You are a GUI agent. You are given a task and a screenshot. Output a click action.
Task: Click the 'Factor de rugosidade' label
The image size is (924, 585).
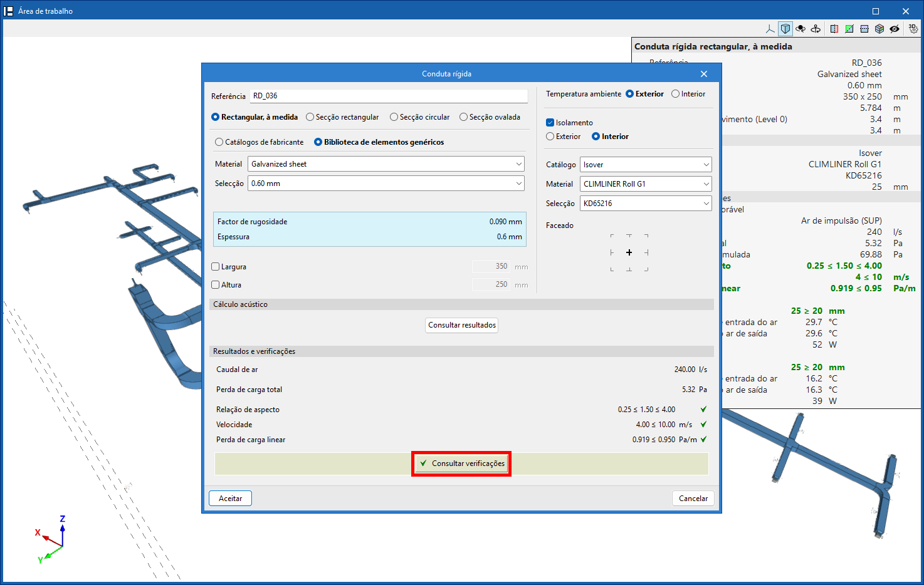point(252,222)
